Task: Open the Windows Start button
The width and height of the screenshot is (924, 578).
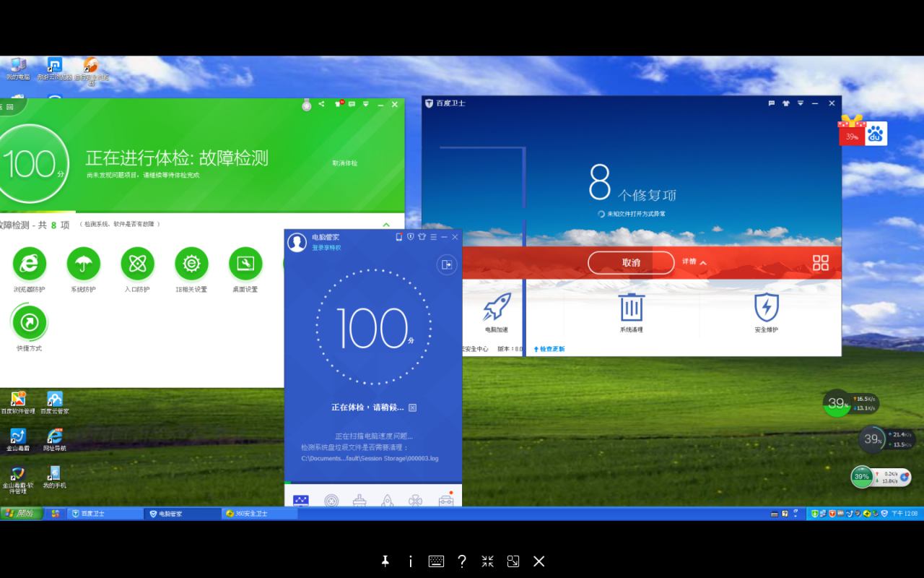Action: coord(22,514)
